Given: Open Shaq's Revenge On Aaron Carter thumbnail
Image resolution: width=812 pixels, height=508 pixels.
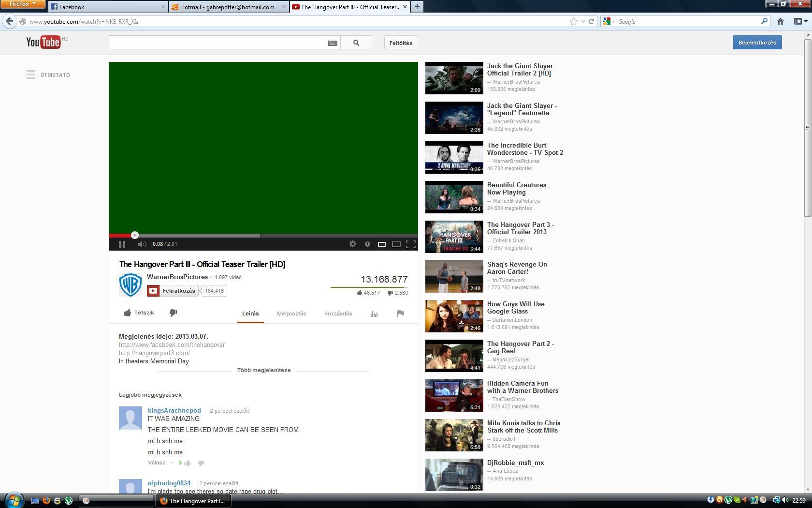Looking at the screenshot, I should 454,276.
